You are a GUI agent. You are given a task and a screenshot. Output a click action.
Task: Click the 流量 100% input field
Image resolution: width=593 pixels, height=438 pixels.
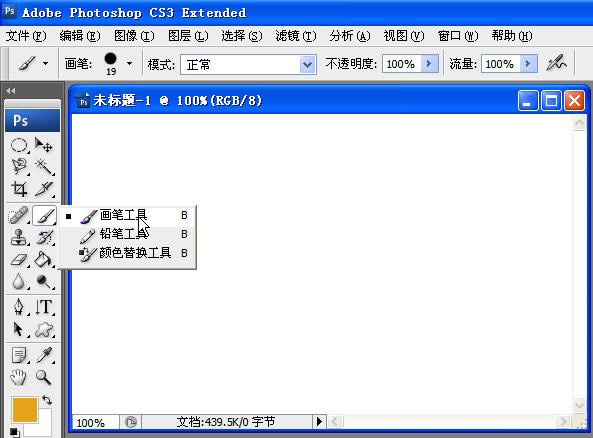[x=501, y=64]
